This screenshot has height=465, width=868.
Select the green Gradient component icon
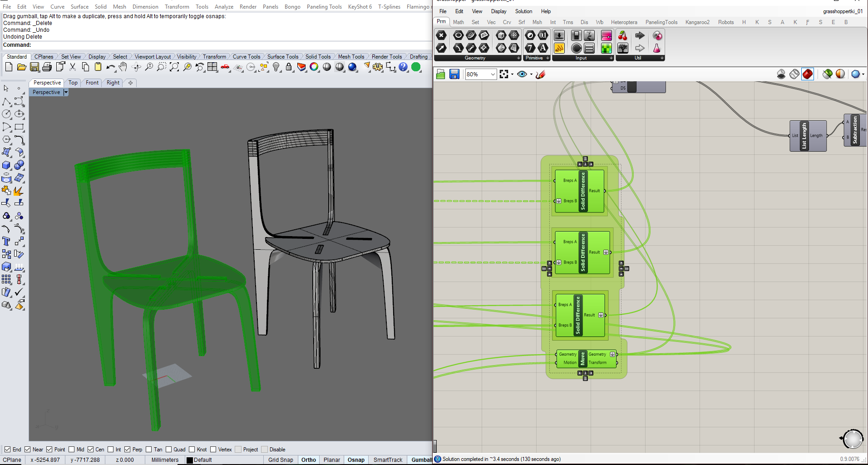606,48
